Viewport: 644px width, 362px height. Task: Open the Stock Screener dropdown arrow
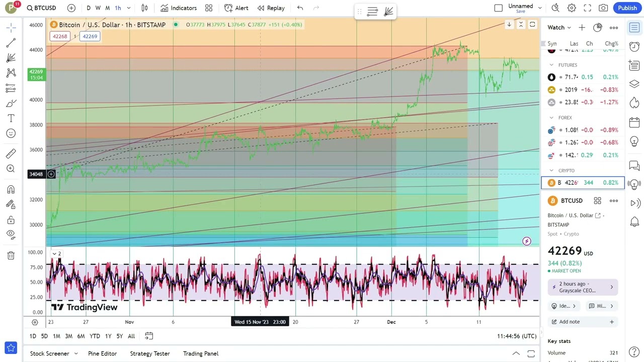76,353
